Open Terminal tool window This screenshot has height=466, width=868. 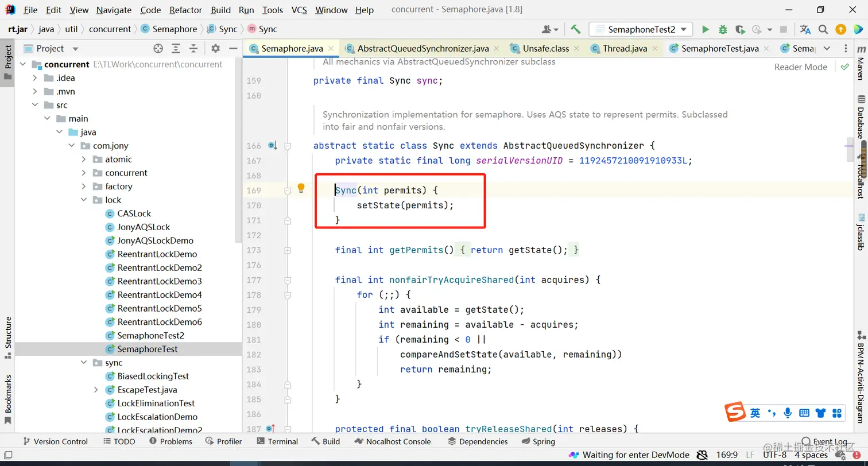point(277,441)
